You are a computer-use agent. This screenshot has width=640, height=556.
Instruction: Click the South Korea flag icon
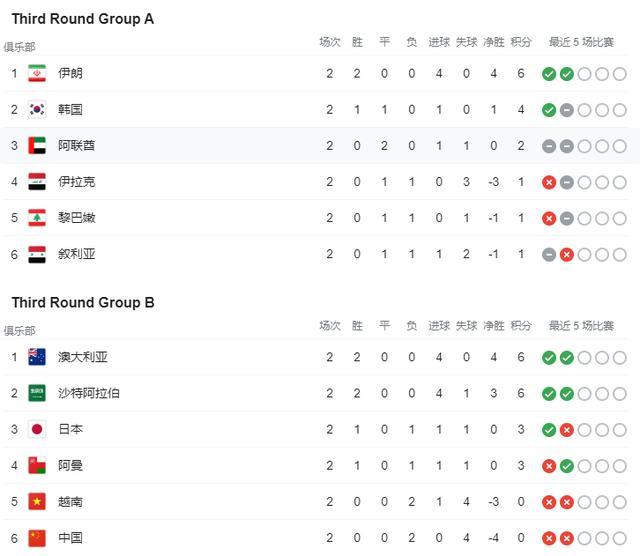pos(37,109)
